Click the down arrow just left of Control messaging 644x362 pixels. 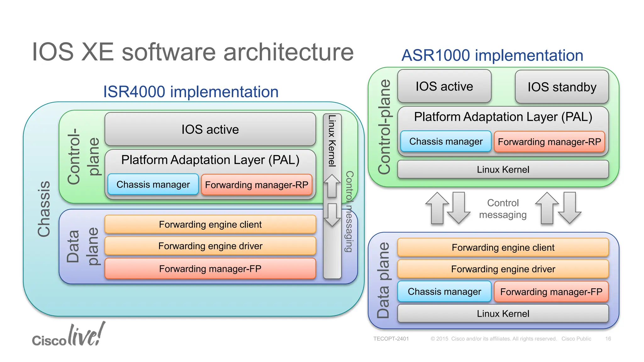tap(459, 208)
